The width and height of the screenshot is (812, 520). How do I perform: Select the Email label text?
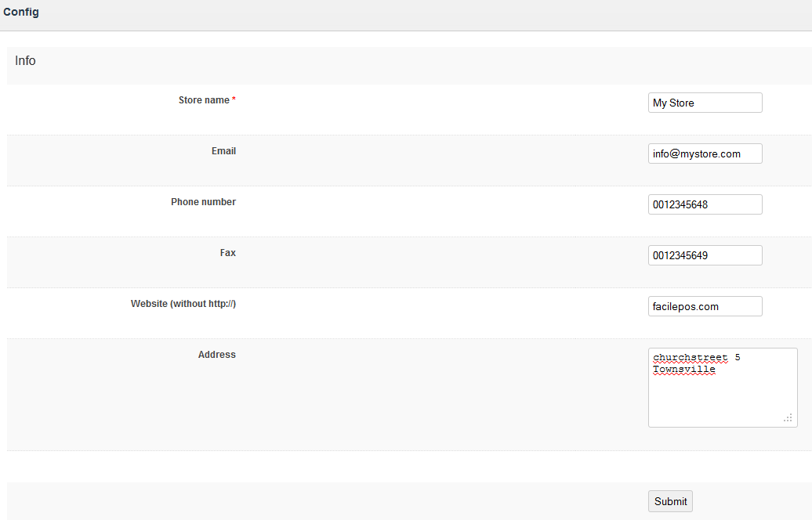coord(223,151)
